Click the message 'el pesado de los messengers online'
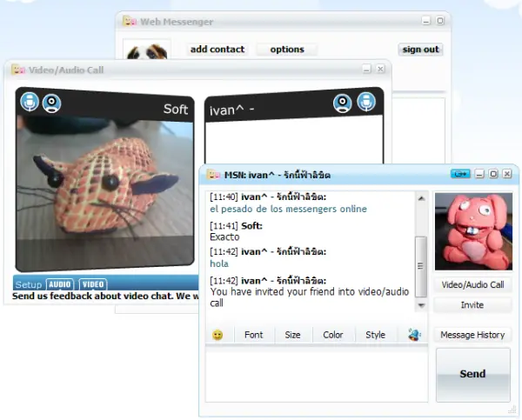Image resolution: width=522 pixels, height=420 pixels. pyautogui.click(x=288, y=209)
